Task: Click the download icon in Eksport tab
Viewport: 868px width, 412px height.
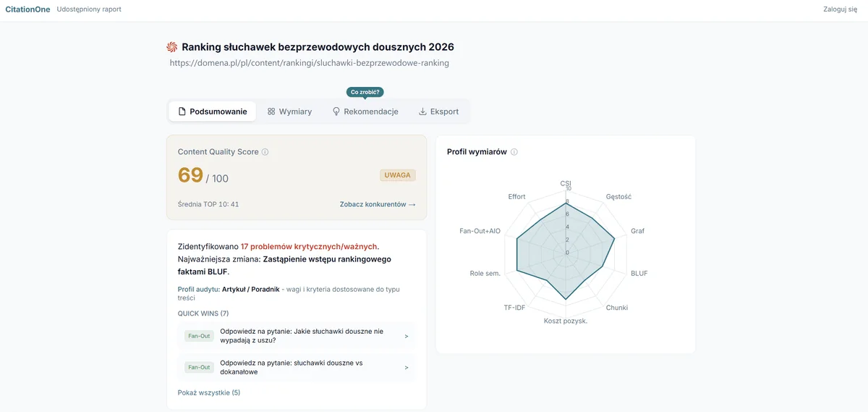Action: click(x=422, y=112)
